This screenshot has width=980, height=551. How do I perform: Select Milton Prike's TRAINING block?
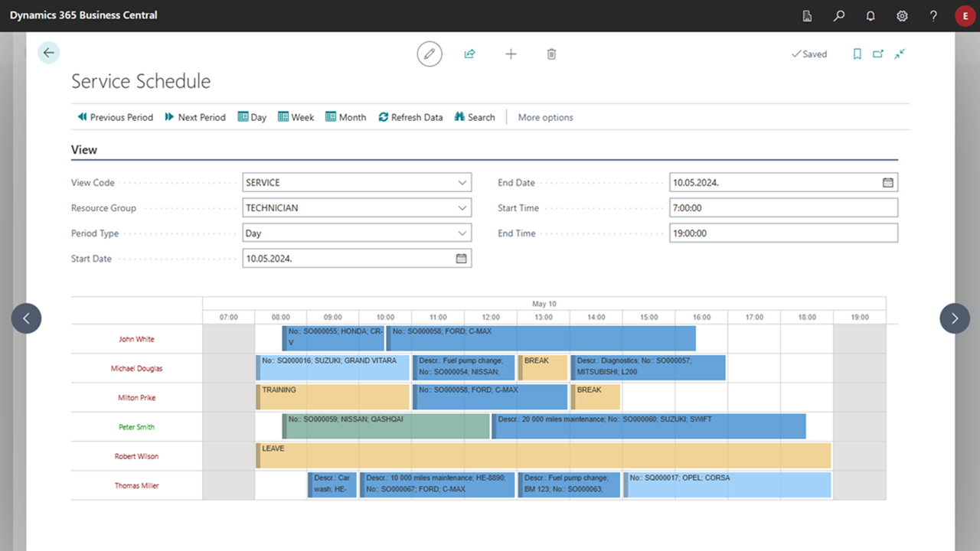(x=332, y=397)
